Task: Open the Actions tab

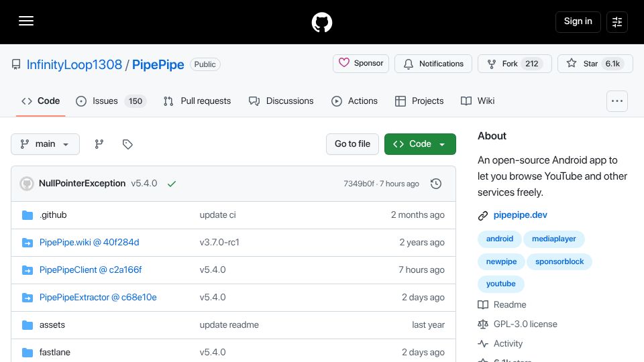Action: pos(354,101)
